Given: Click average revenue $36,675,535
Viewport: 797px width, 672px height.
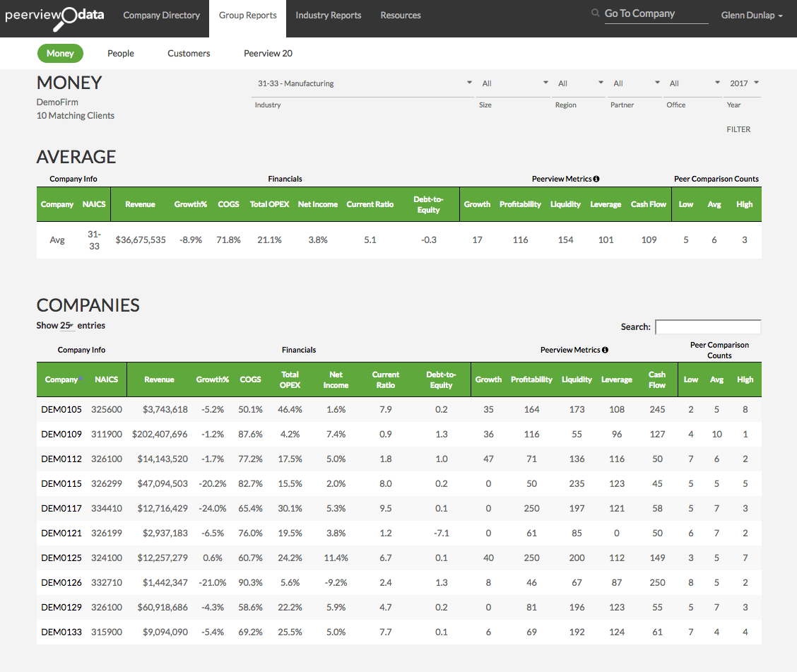Looking at the screenshot, I should click(141, 240).
